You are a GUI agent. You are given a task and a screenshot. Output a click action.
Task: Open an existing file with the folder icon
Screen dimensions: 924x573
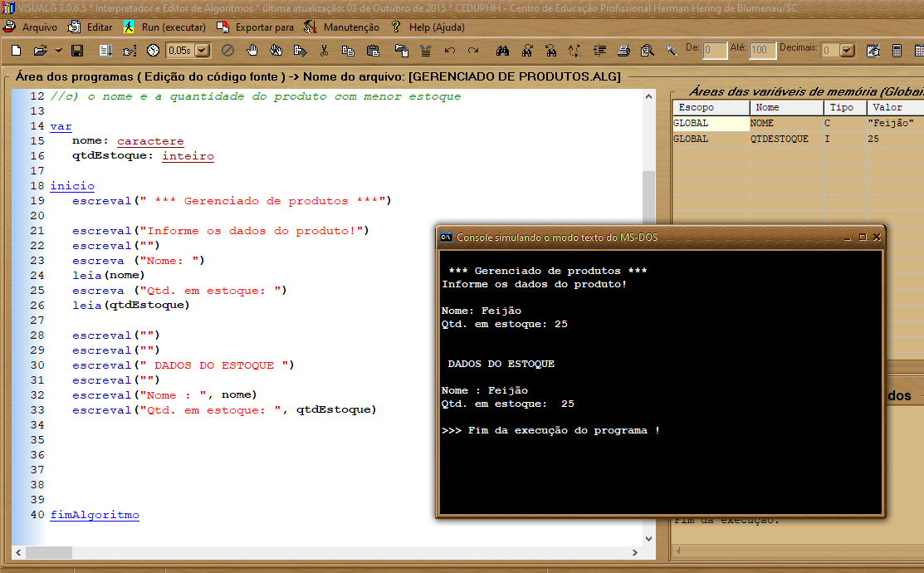40,51
